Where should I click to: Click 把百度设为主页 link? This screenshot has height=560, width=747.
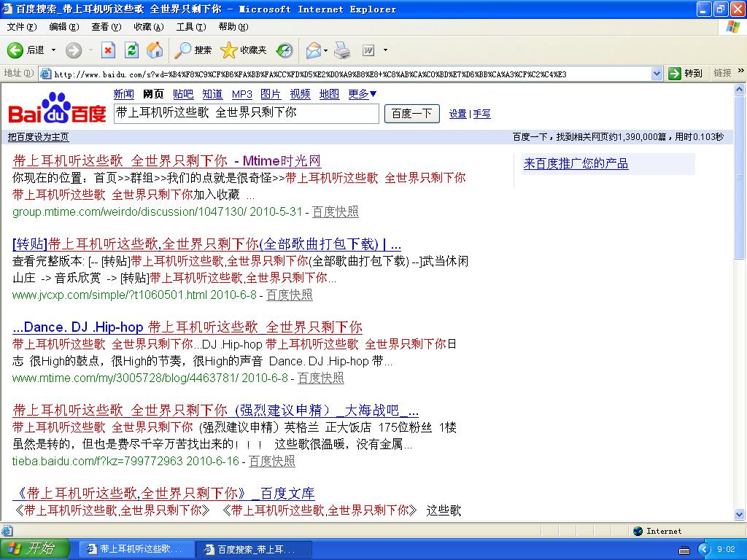(x=38, y=137)
